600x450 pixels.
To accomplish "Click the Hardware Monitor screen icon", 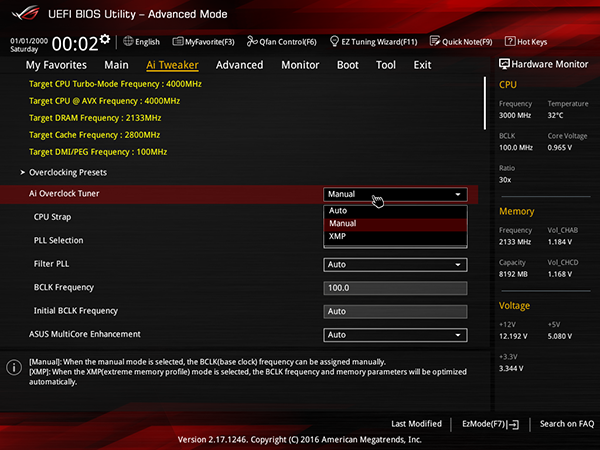I will 504,64.
